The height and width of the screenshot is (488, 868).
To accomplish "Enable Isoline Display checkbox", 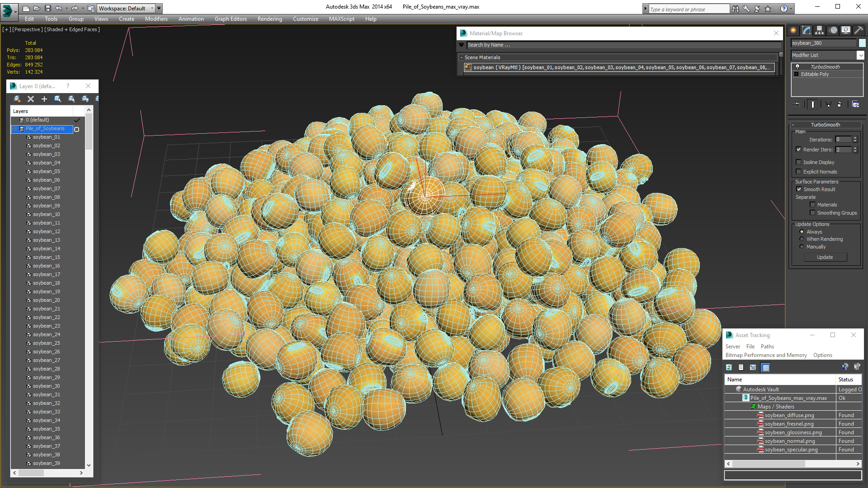I will point(798,162).
